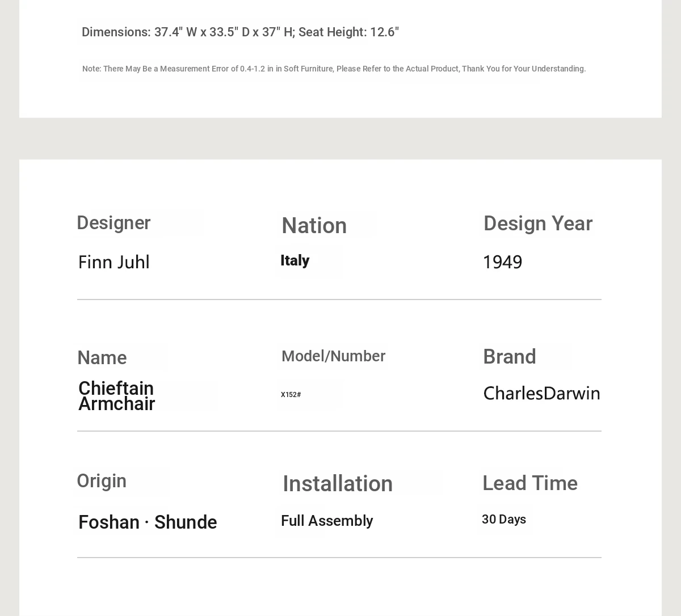Click the CharlesDarwin brand name
The image size is (681, 616).
tap(541, 393)
